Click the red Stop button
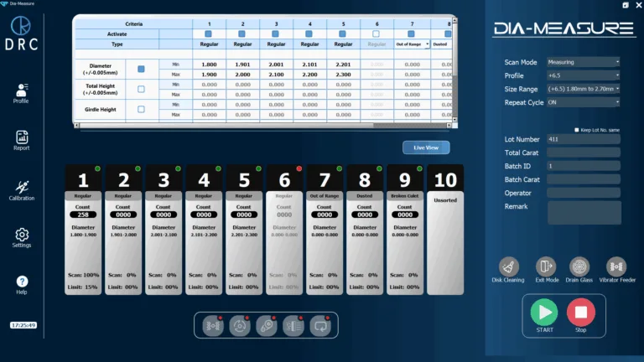 pyautogui.click(x=581, y=313)
